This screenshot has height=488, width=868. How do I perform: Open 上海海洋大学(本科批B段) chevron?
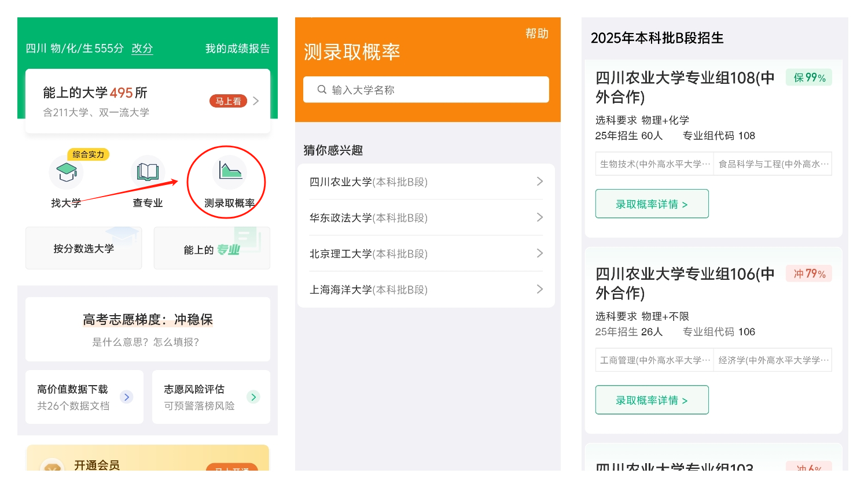coord(539,289)
